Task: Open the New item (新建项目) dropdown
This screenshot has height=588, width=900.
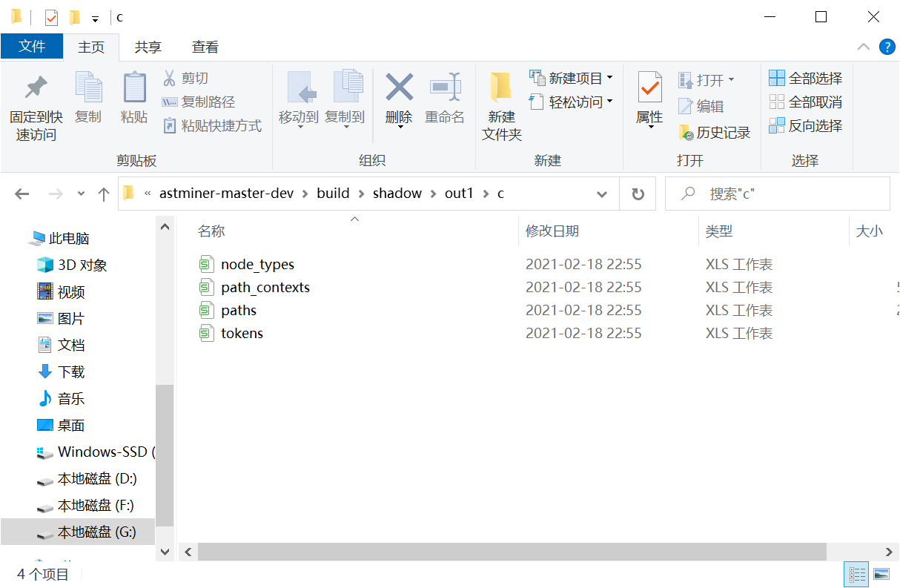Action: pos(571,78)
